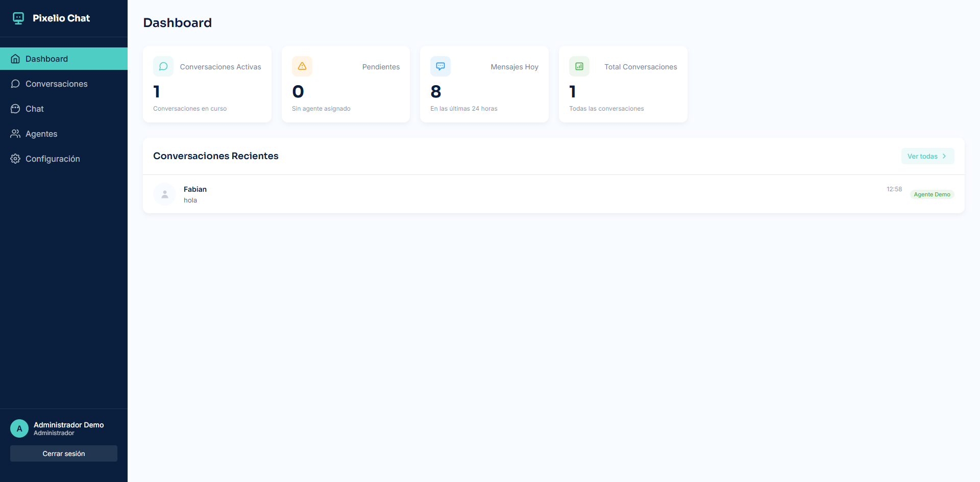
Task: Click the Mensajes Hoy message icon
Action: tap(440, 66)
